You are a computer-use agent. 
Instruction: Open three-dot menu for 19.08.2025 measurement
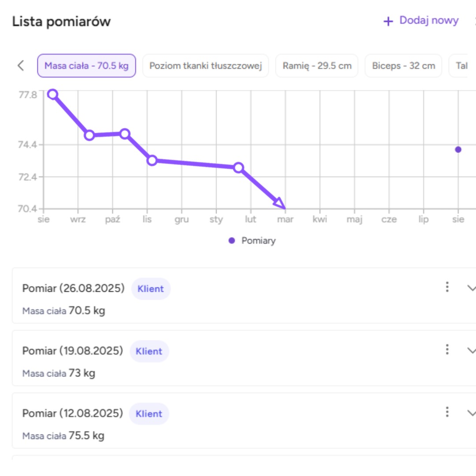tap(447, 350)
